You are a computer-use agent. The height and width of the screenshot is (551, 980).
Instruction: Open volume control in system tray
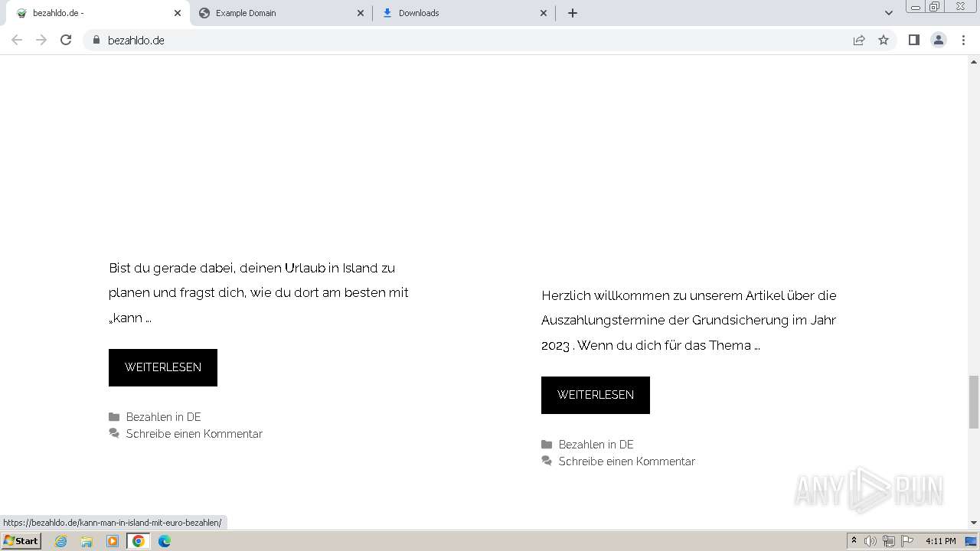pyautogui.click(x=871, y=541)
